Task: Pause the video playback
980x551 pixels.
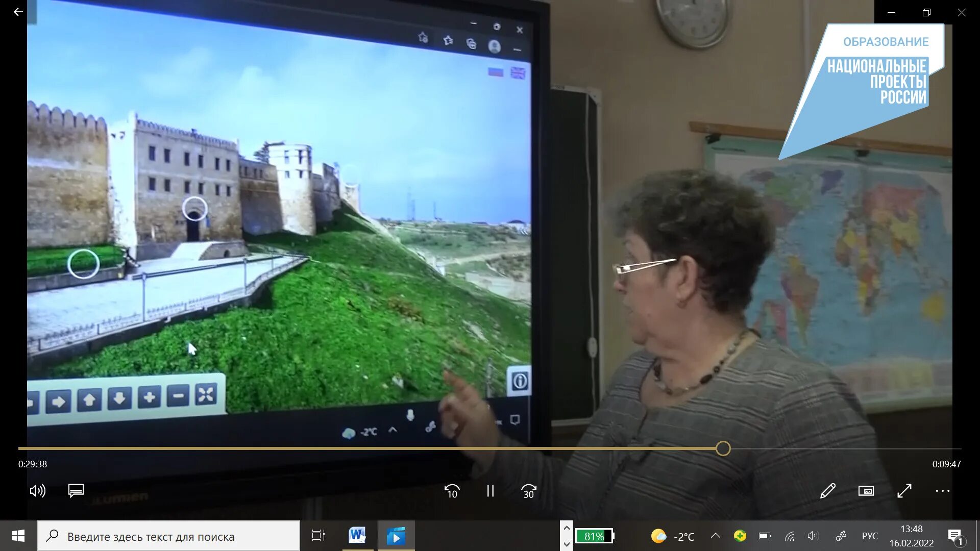Action: pos(490,491)
